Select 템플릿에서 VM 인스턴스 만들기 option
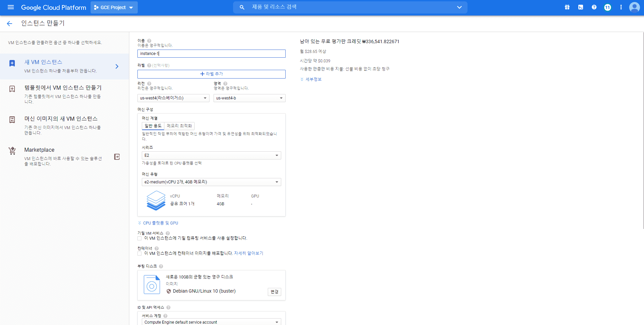 (x=65, y=94)
